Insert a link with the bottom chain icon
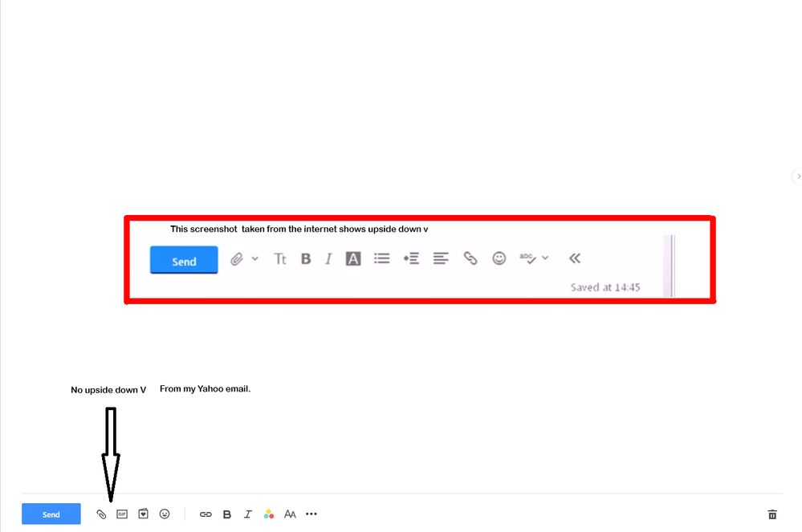 206,514
